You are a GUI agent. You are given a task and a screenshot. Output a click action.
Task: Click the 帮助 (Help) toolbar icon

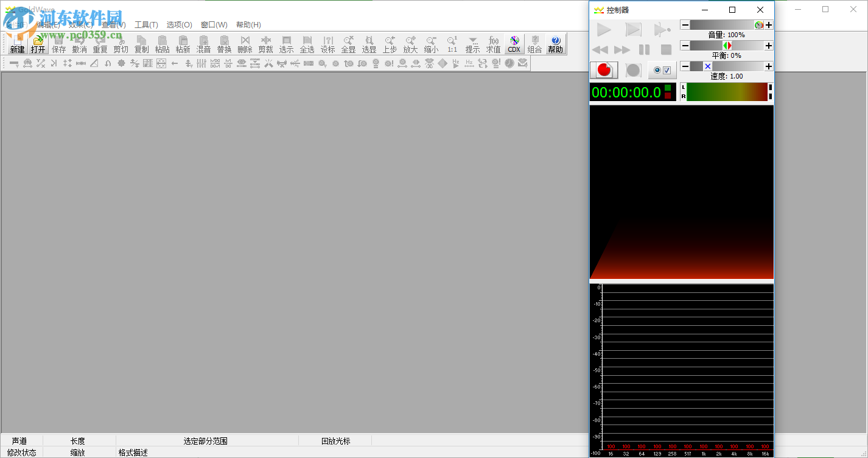[555, 44]
